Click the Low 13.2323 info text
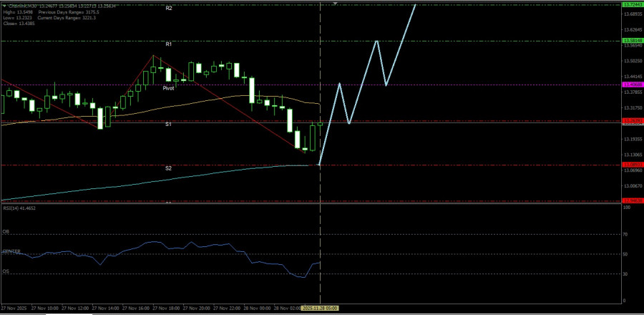 16,18
